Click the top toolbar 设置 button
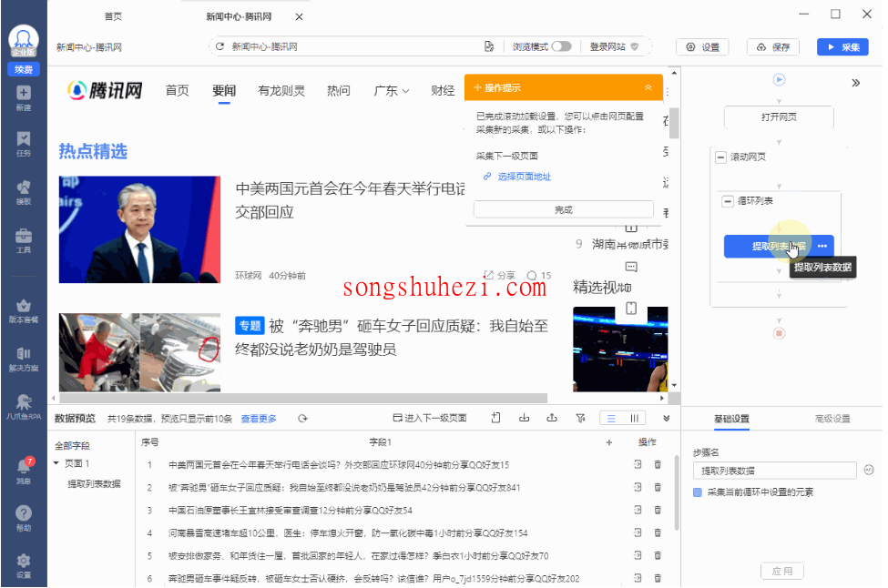888x588 pixels. coord(702,47)
